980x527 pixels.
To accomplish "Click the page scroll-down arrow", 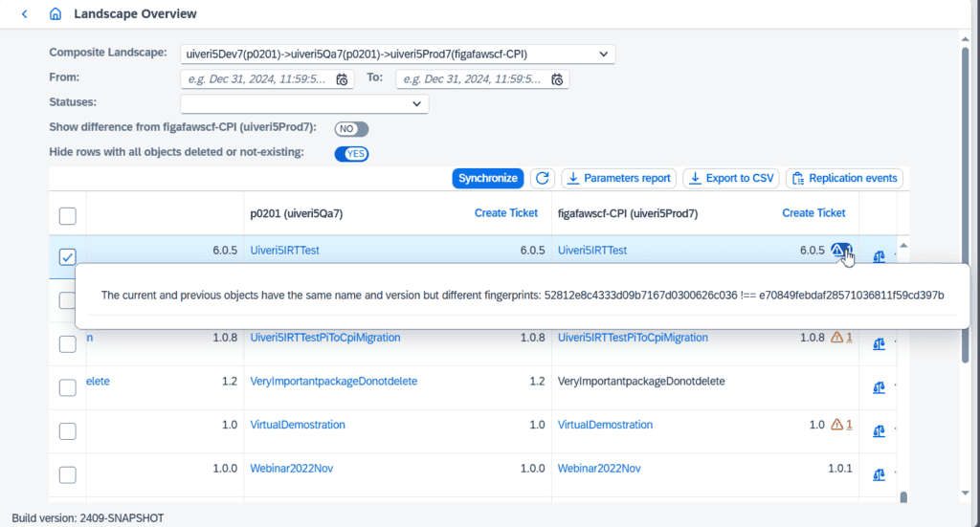I will (965, 494).
